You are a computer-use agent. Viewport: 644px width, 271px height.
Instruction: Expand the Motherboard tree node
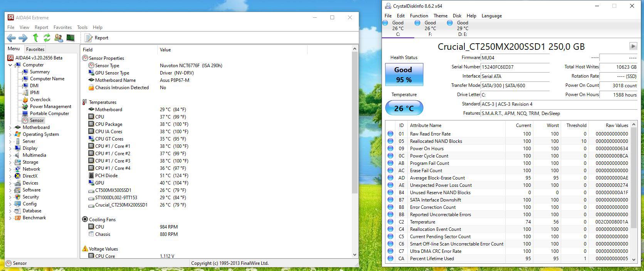(x=10, y=127)
